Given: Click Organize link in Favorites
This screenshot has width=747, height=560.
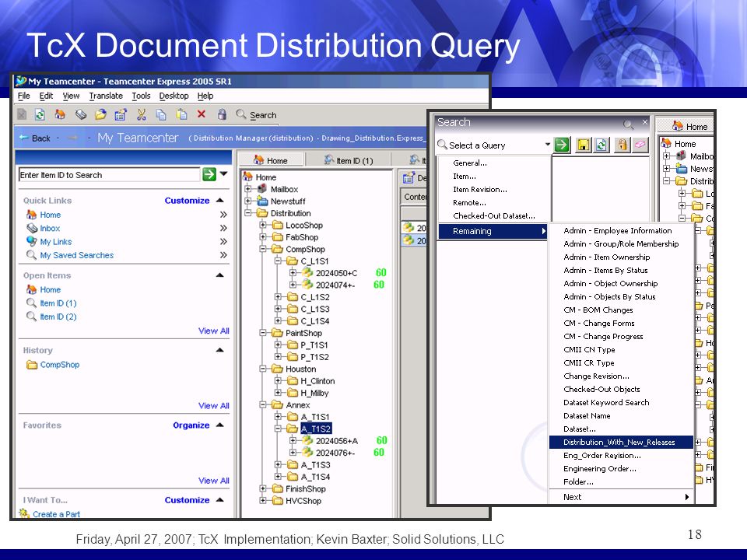Looking at the screenshot, I should [x=191, y=425].
